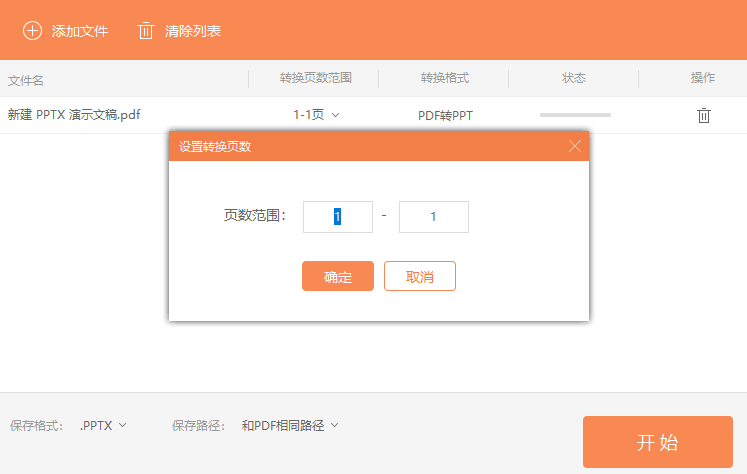Close the 设置转换页数 dialog

[x=575, y=146]
